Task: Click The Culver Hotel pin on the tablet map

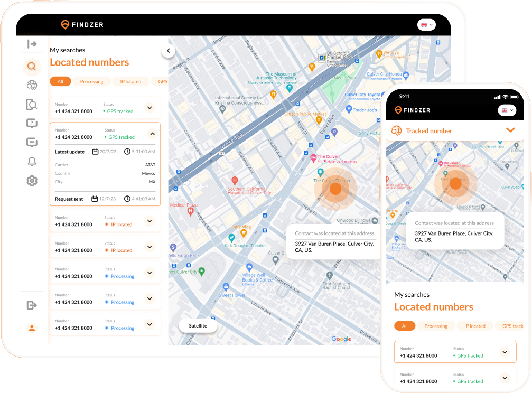Action: pos(314,158)
